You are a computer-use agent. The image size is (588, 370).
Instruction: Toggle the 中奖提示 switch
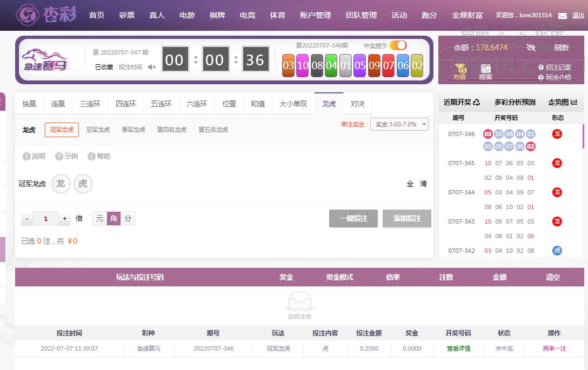click(x=398, y=45)
